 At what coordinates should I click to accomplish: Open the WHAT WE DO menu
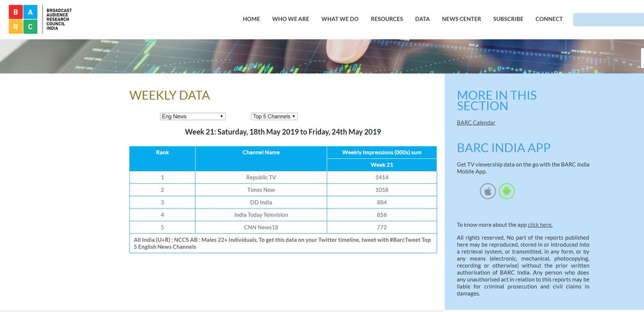click(x=340, y=19)
